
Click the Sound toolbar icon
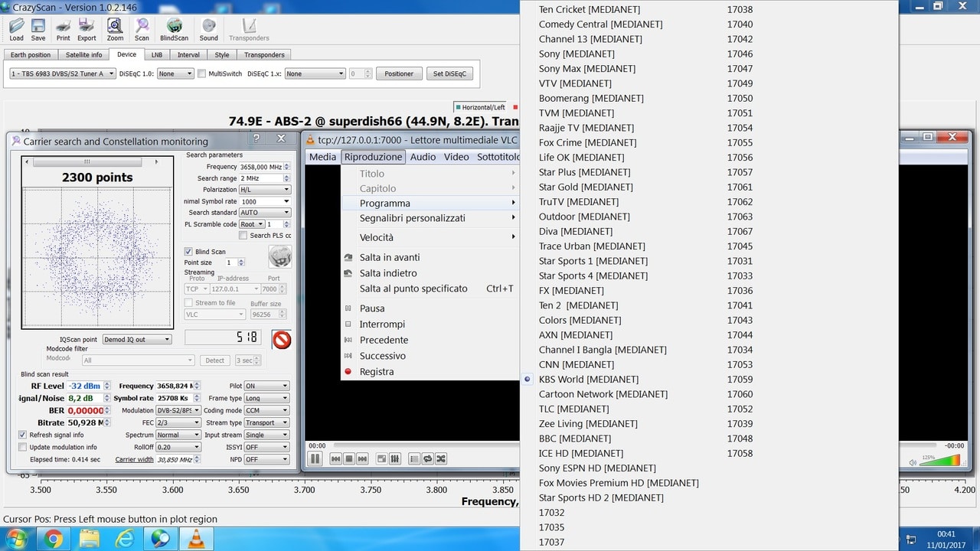(x=208, y=30)
